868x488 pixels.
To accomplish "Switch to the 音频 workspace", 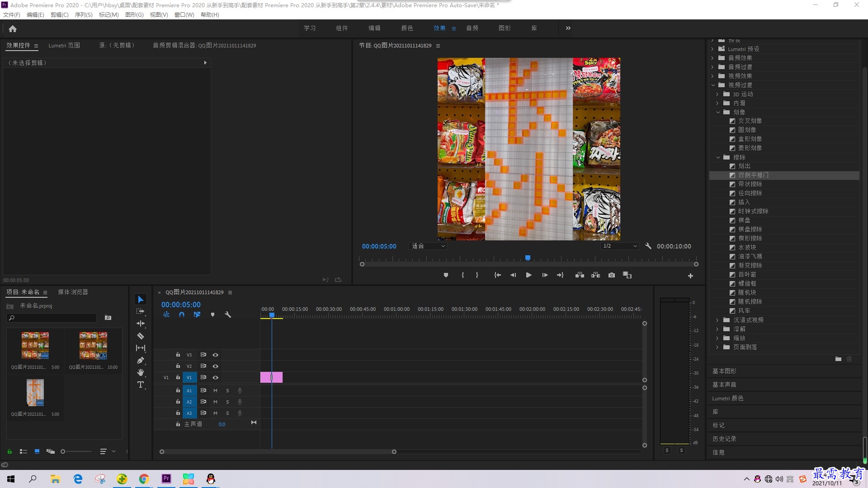I will pos(472,28).
